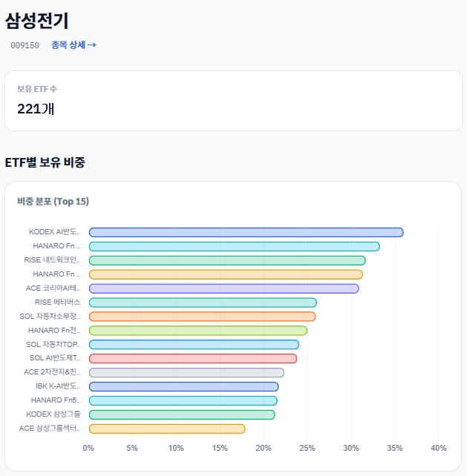Image resolution: width=466 pixels, height=476 pixels.
Task: Select the orange HANARO Fn .. bar
Action: point(226,274)
